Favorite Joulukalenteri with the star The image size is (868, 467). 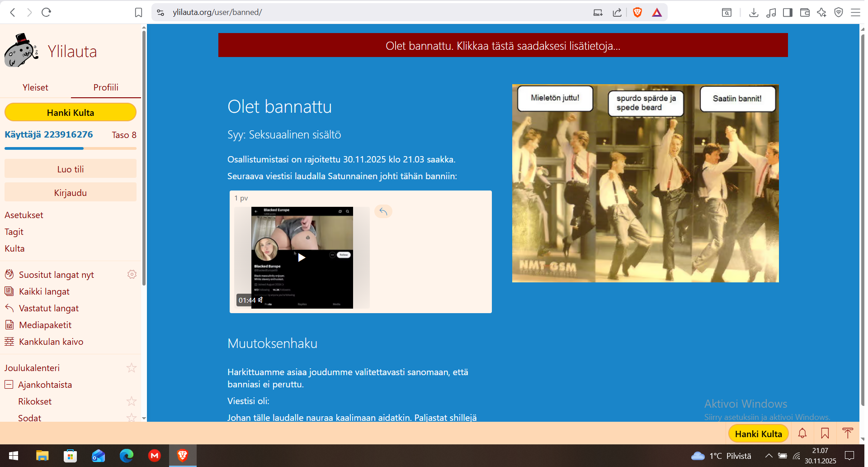132,368
